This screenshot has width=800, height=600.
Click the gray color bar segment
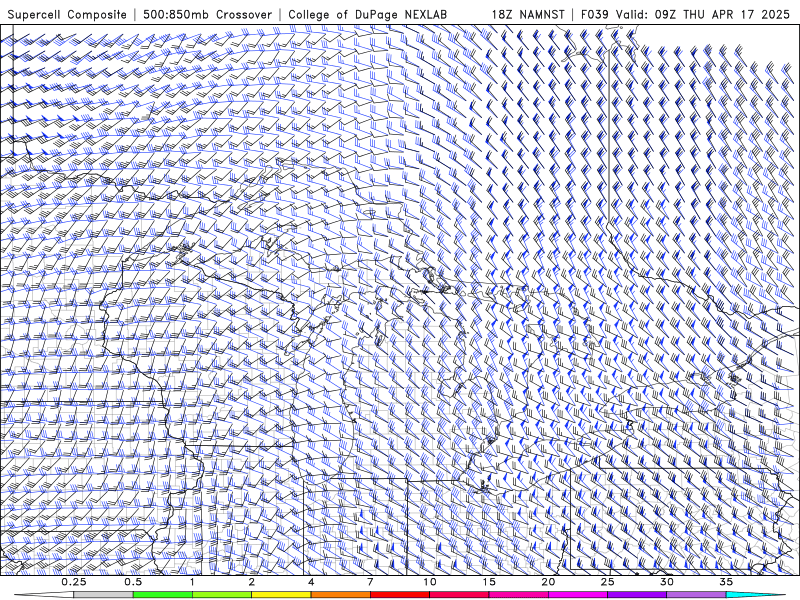pyautogui.click(x=104, y=595)
